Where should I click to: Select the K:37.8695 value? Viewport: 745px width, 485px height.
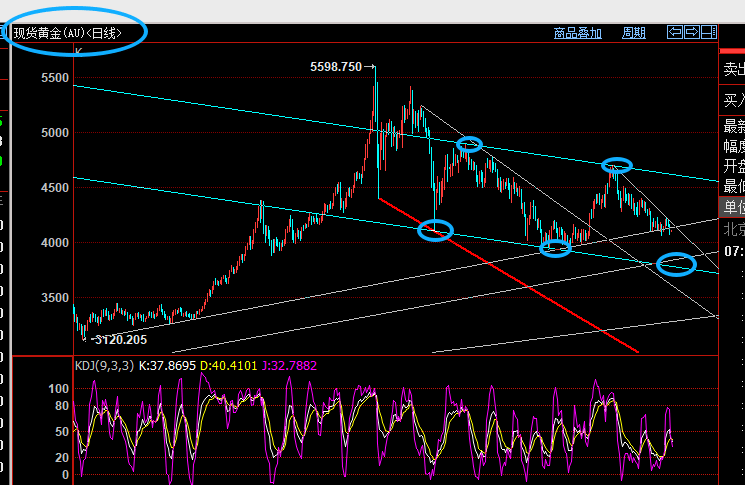[167, 366]
